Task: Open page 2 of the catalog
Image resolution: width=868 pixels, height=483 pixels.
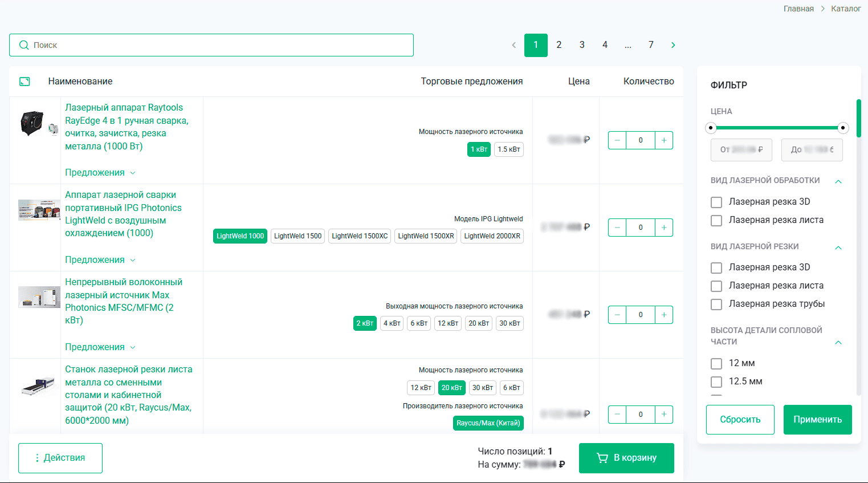Action: point(559,45)
